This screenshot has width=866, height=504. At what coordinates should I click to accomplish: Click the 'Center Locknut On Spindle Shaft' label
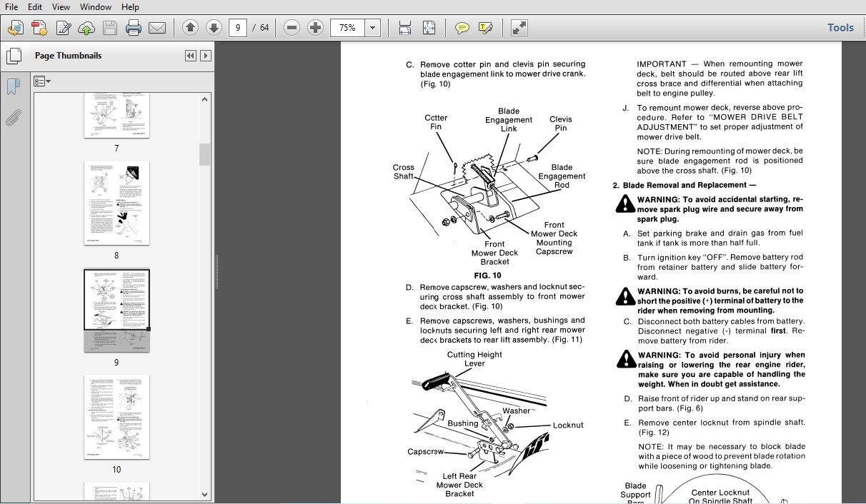[720, 497]
